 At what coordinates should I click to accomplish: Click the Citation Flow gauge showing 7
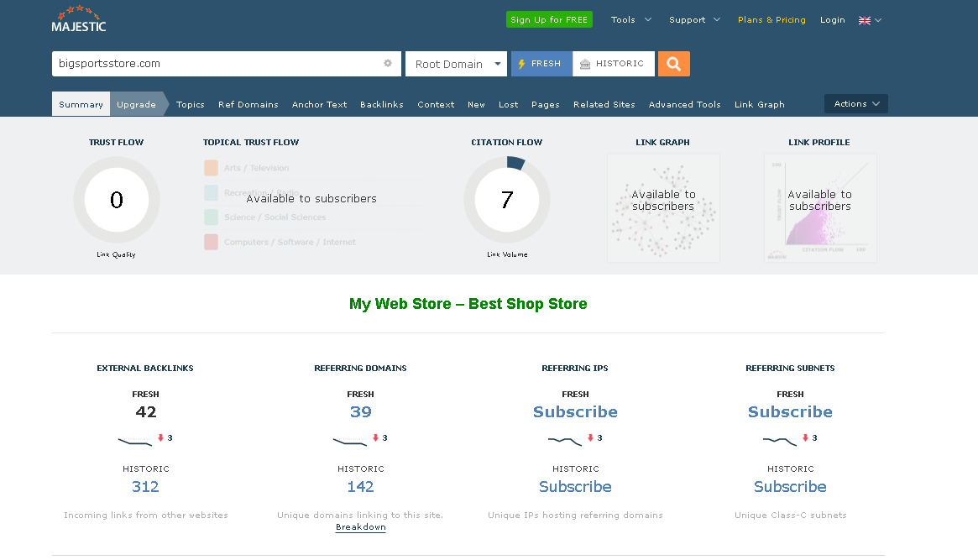[x=507, y=200]
